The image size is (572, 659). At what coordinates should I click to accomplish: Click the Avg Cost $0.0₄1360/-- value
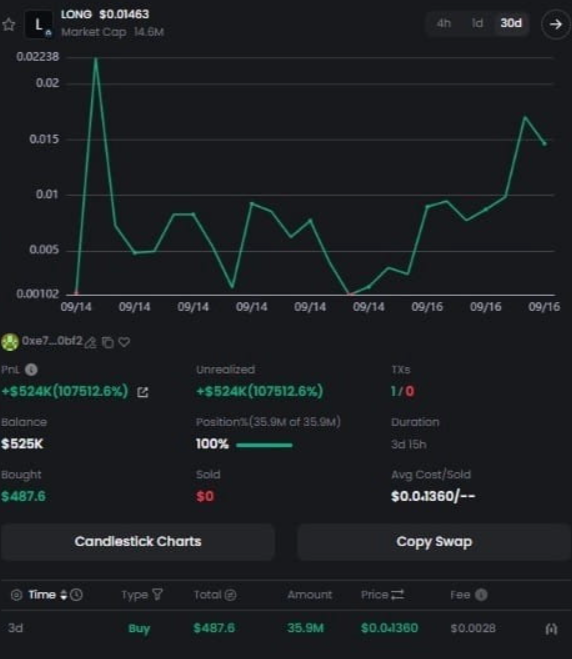pyautogui.click(x=433, y=496)
